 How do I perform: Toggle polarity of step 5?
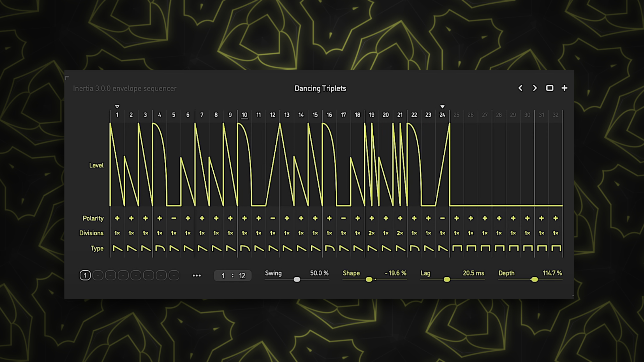pos(174,218)
